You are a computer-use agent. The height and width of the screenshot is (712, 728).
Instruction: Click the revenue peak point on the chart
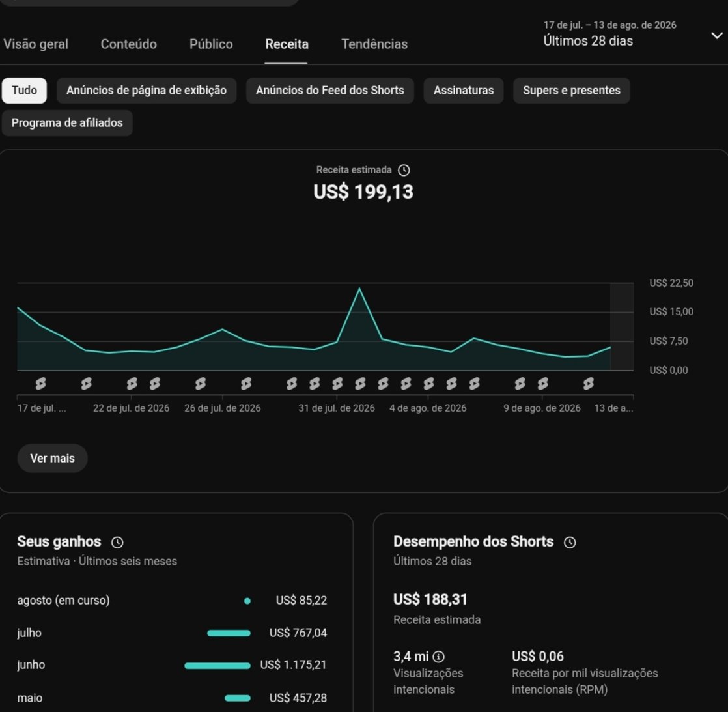tap(359, 289)
